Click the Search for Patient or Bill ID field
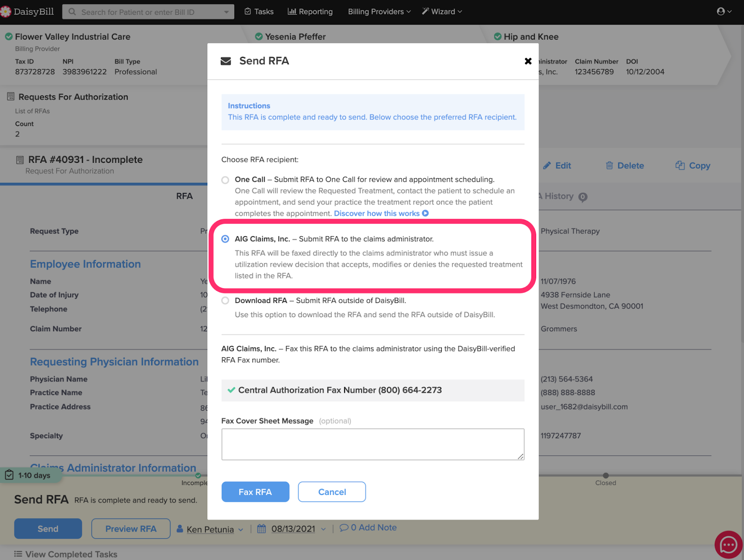This screenshot has height=560, width=744. [149, 12]
